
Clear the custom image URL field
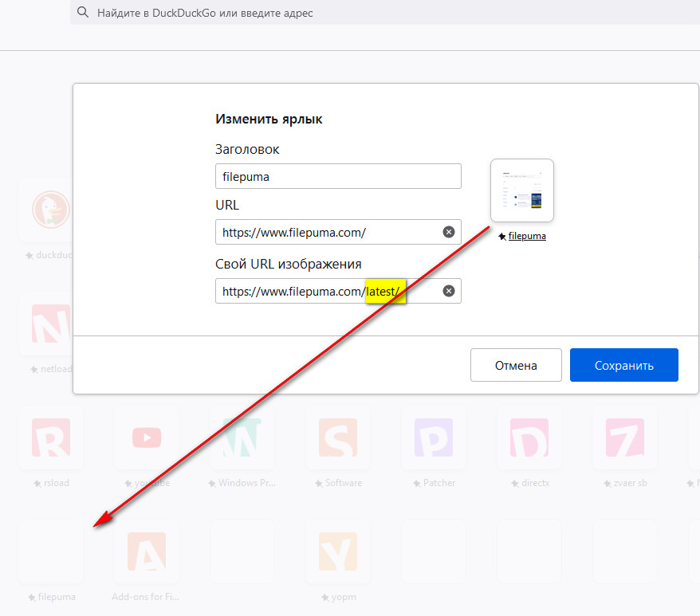(449, 291)
